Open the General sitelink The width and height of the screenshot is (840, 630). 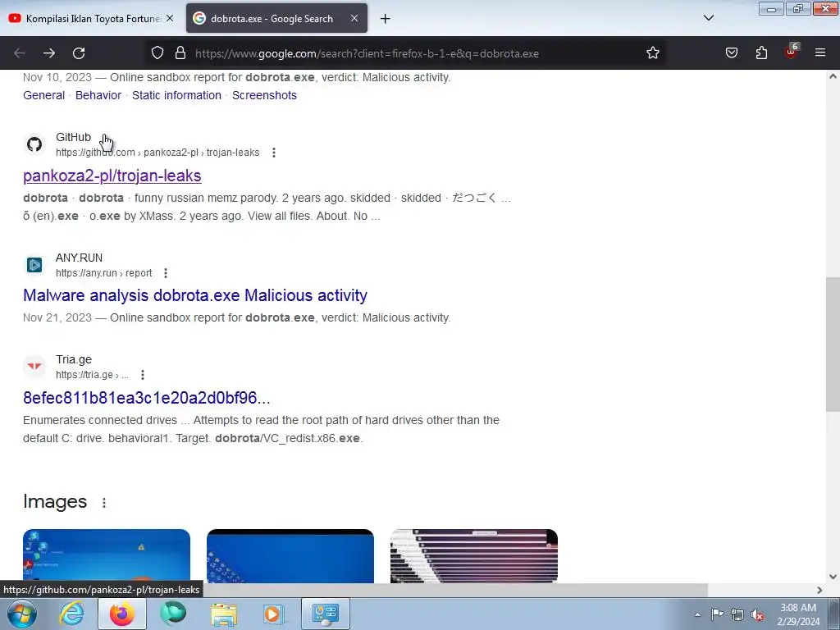(44, 95)
